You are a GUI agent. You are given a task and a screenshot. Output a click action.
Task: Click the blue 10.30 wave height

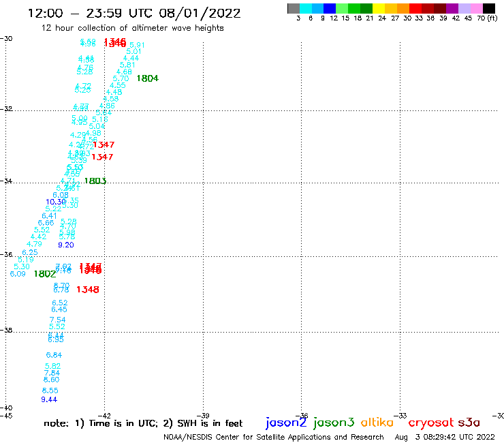[56, 202]
